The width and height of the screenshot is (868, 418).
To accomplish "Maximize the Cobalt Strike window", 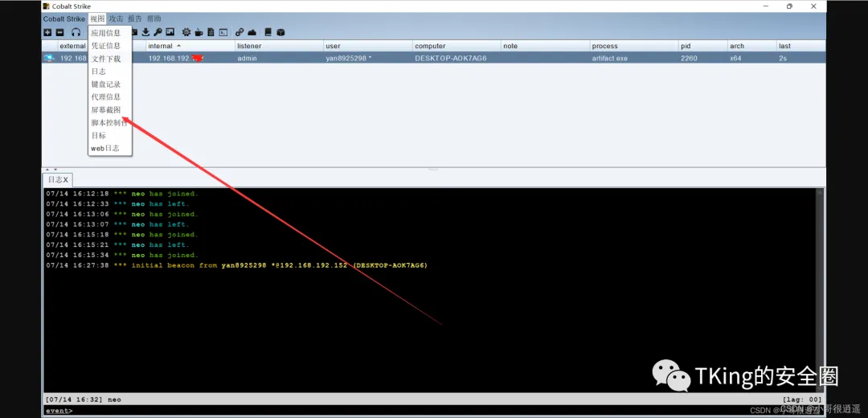I will pos(789,6).
